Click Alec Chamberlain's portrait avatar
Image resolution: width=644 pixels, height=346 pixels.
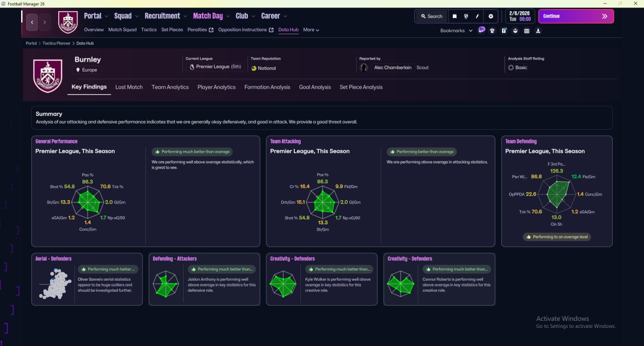coord(364,67)
